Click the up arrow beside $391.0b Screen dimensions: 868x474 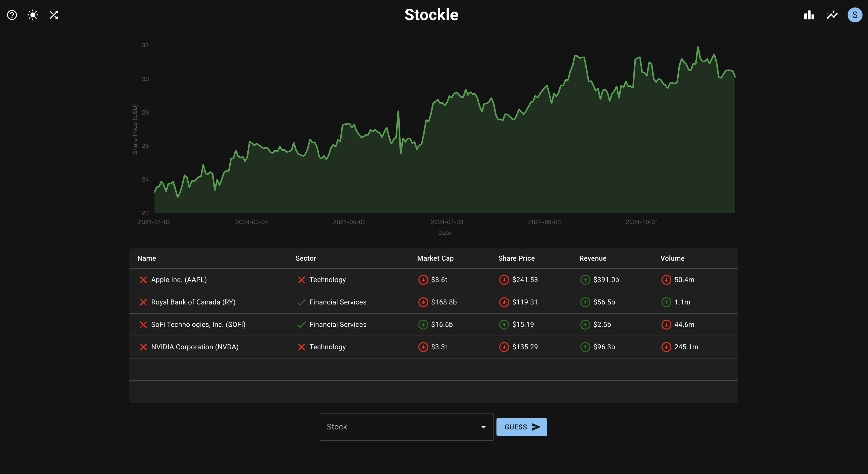tap(585, 280)
